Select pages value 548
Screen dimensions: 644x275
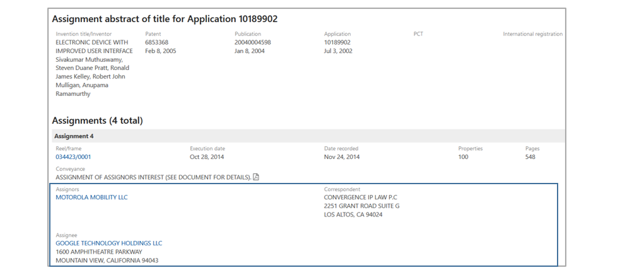[x=530, y=157]
